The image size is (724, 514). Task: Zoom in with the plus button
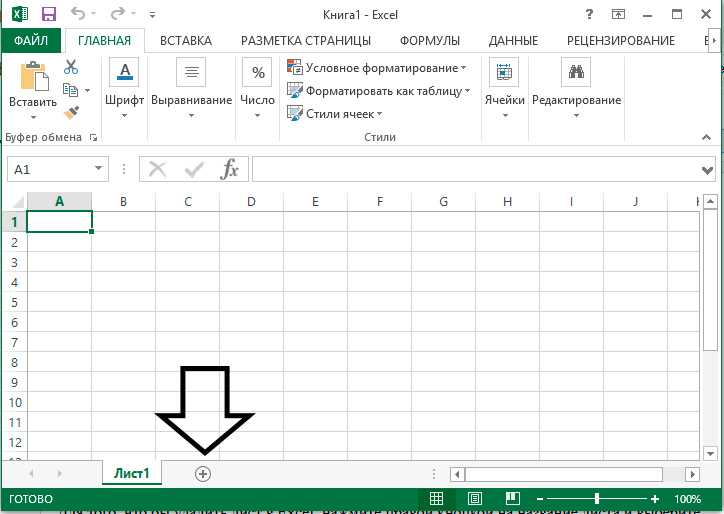click(654, 499)
